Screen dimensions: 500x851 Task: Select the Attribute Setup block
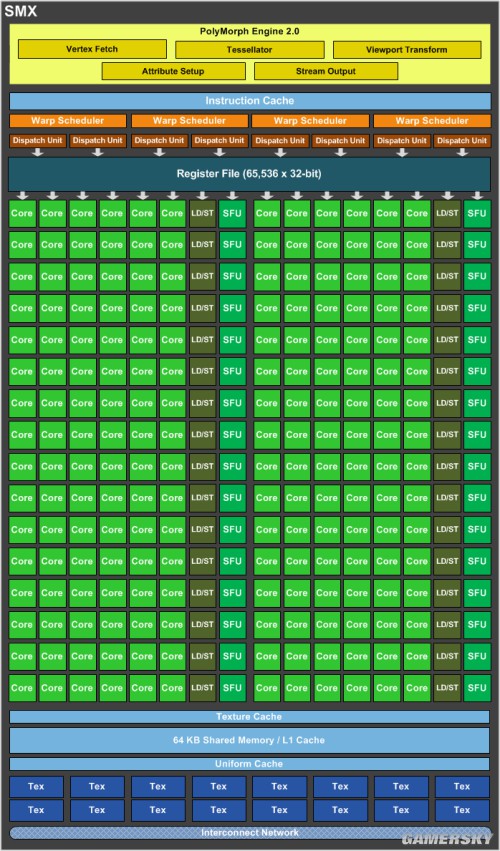pos(173,71)
